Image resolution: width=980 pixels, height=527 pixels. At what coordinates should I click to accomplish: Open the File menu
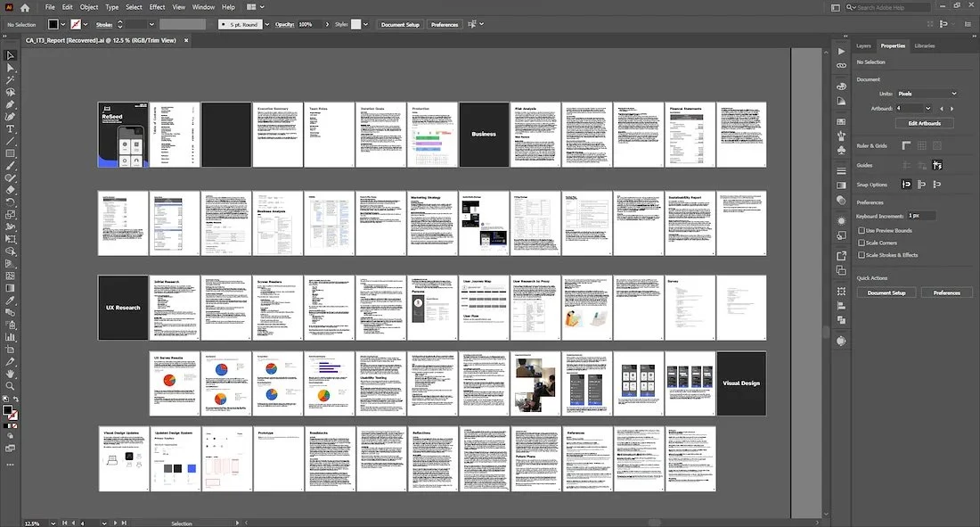pyautogui.click(x=49, y=7)
